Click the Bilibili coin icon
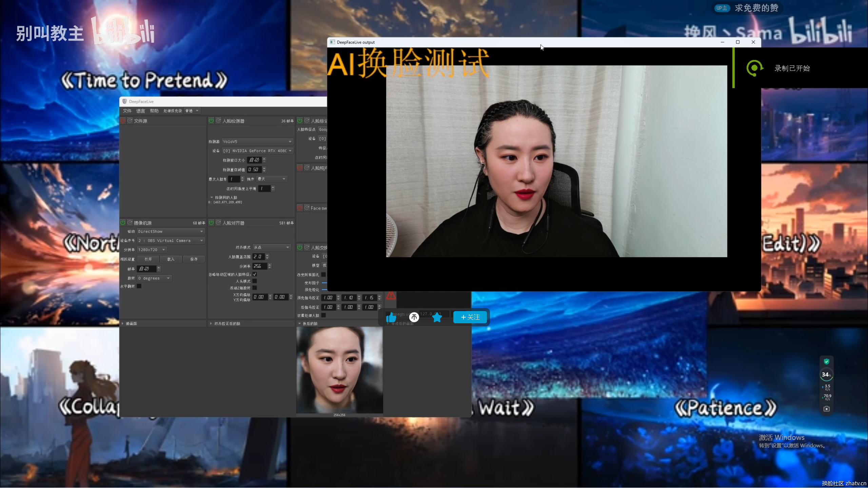 (414, 317)
